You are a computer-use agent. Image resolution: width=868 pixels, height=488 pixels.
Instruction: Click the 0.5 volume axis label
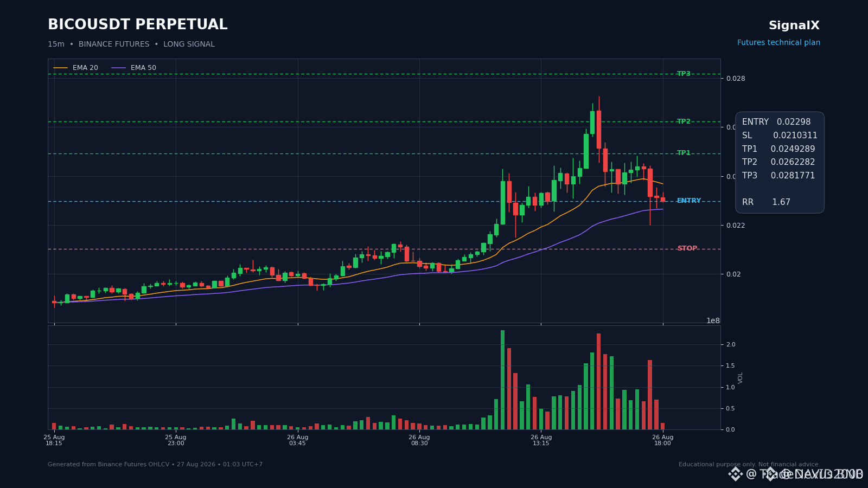click(731, 409)
